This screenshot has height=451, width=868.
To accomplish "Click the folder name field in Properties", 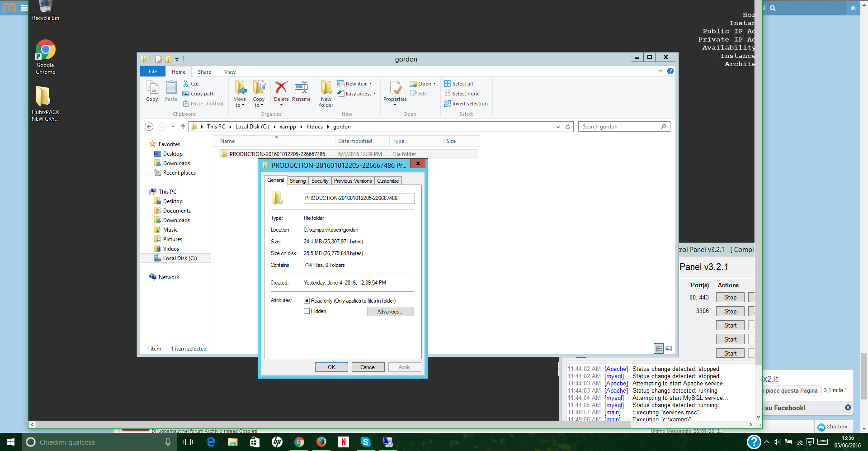I will [359, 198].
